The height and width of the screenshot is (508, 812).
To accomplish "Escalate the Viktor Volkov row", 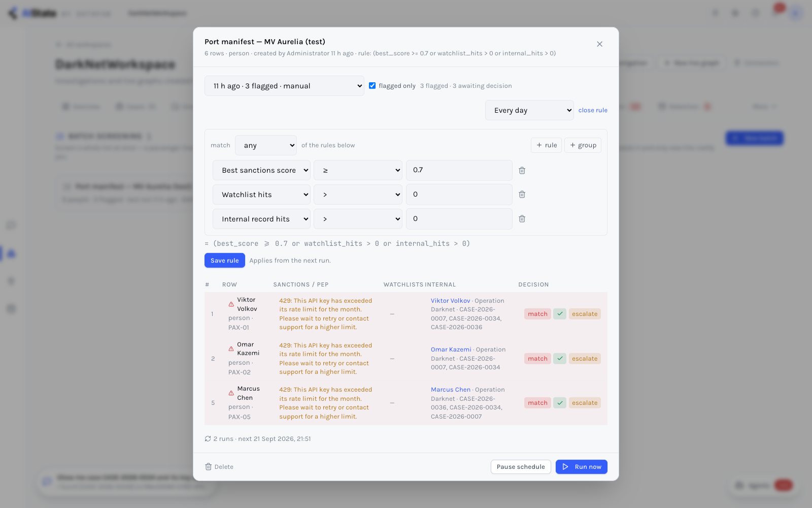I will click(585, 314).
